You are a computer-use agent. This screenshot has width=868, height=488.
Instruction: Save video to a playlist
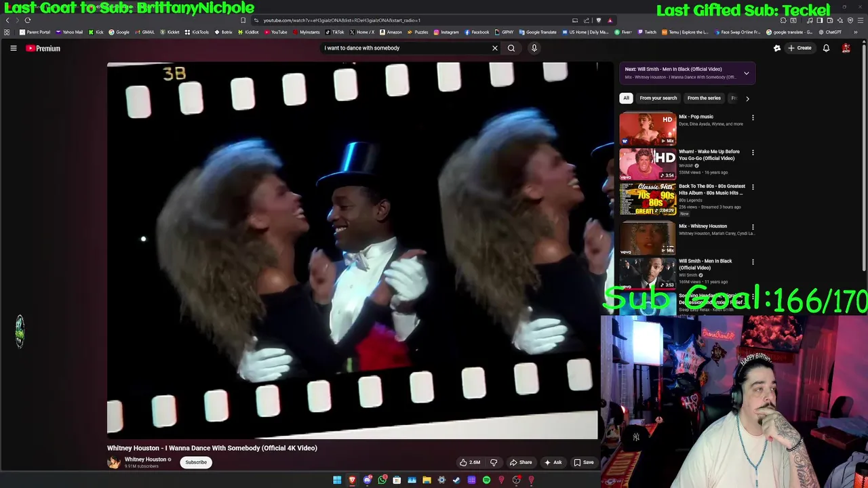pyautogui.click(x=584, y=462)
